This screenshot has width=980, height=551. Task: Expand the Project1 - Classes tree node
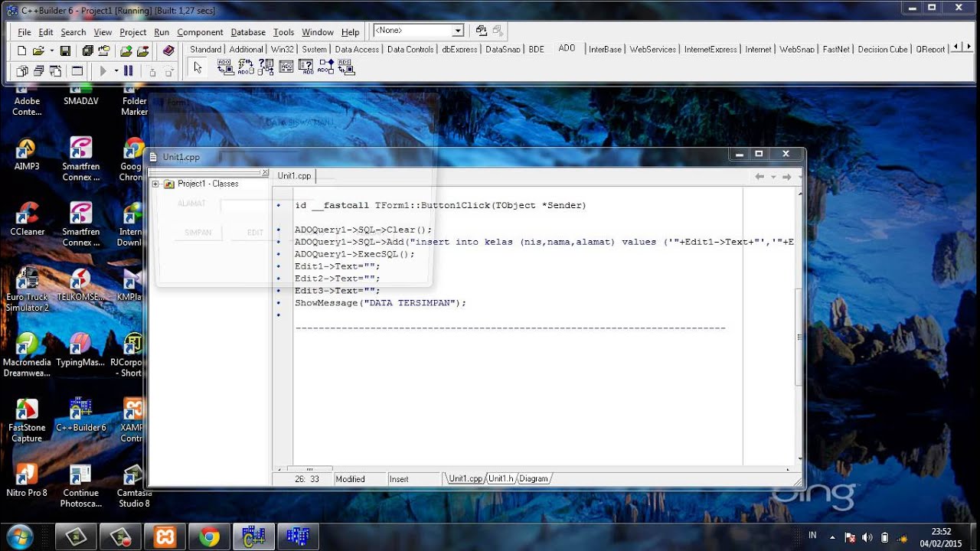pos(155,184)
